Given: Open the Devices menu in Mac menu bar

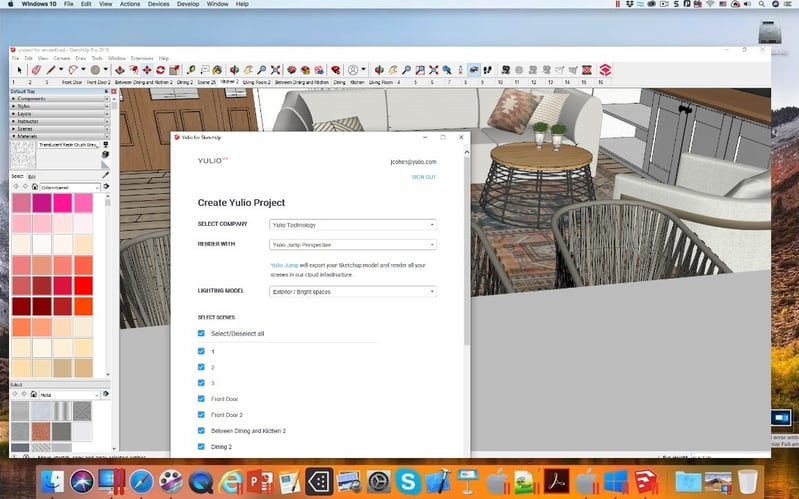Looking at the screenshot, I should point(158,4).
